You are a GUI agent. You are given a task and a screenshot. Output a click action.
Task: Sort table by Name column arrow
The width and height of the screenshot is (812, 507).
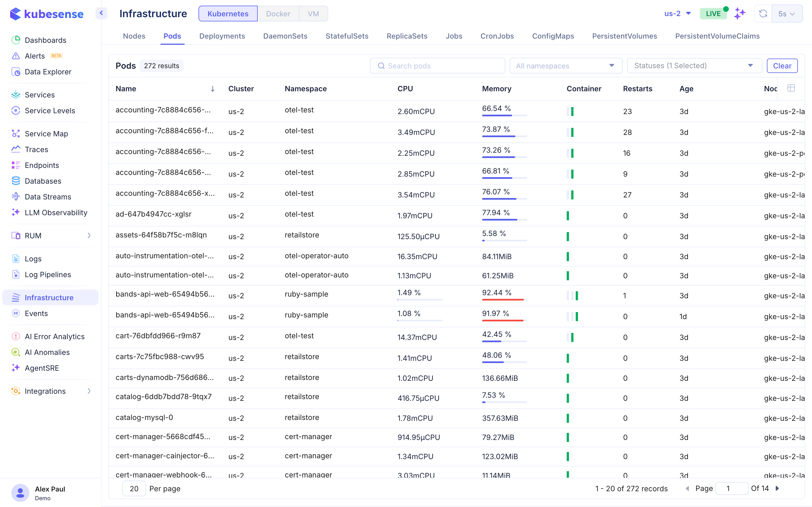click(x=212, y=89)
